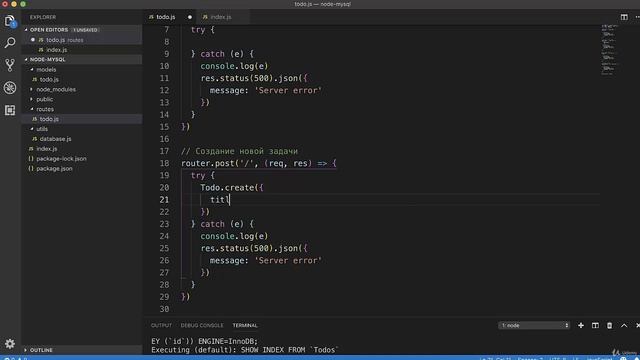Collapse the utils folder
Image resolution: width=640 pixels, height=360 pixels.
(42, 129)
